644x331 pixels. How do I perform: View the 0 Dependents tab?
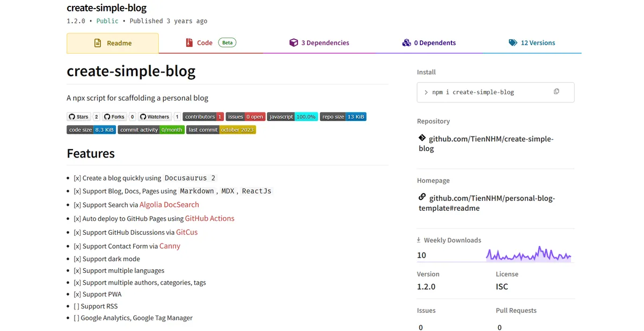point(429,43)
